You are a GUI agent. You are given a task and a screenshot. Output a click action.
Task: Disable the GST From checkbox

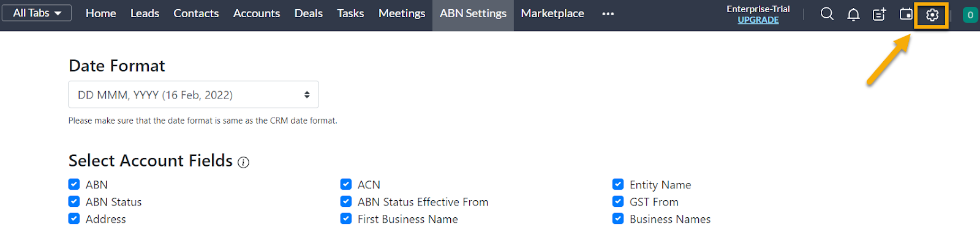pyautogui.click(x=618, y=201)
